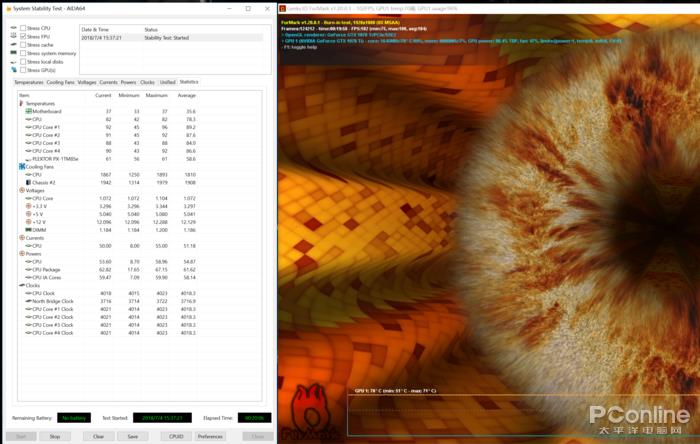Click the Minimum column header
Image resolution: width=700 pixels, height=444 pixels.
click(129, 95)
